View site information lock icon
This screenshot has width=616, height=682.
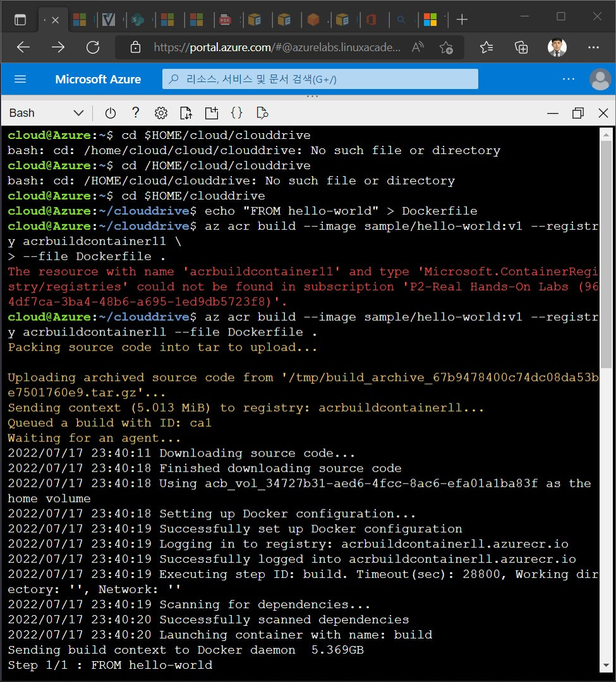click(135, 47)
